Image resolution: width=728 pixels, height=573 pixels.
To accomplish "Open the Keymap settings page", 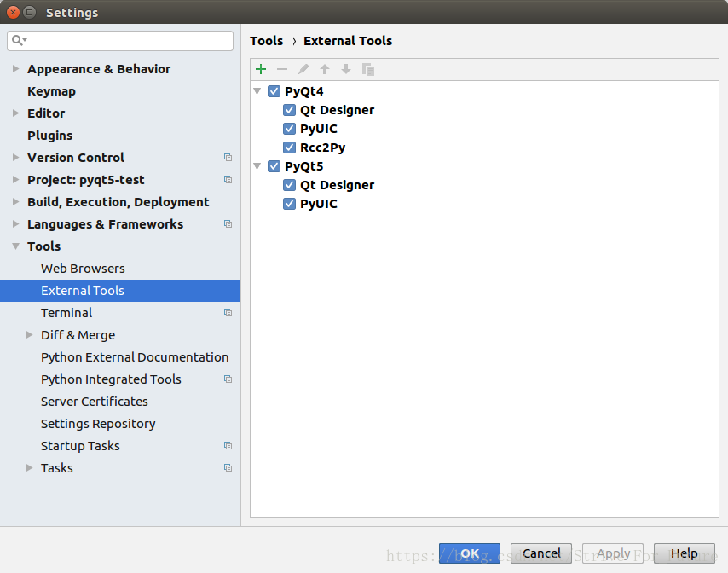I will point(51,91).
